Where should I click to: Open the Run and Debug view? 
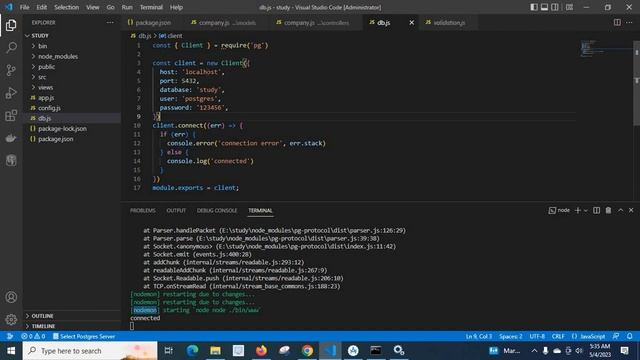(11, 93)
